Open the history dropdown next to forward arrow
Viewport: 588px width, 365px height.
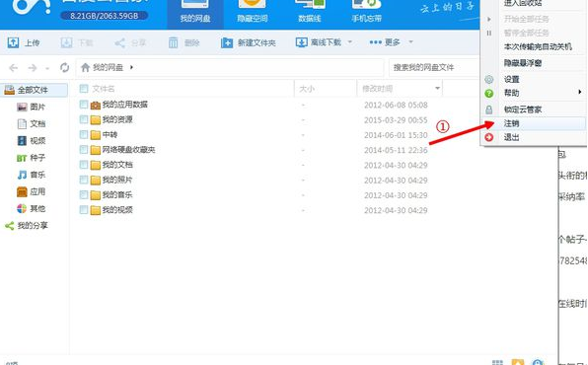[47, 69]
